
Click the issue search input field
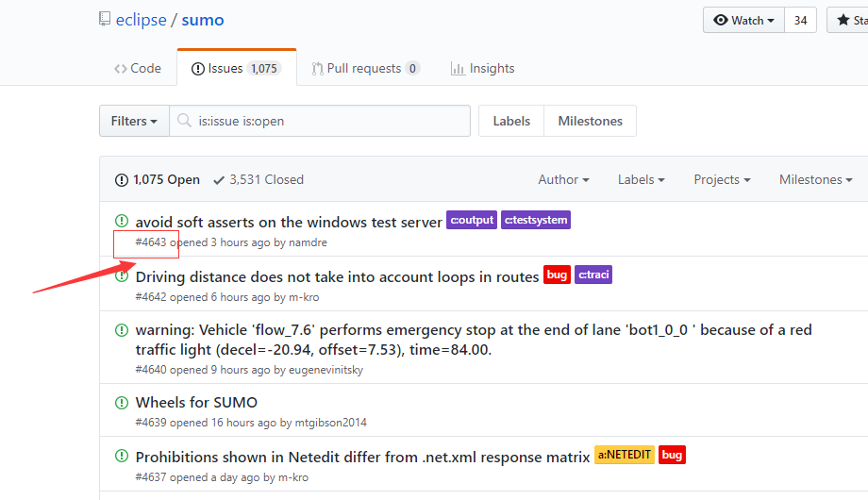coord(330,121)
